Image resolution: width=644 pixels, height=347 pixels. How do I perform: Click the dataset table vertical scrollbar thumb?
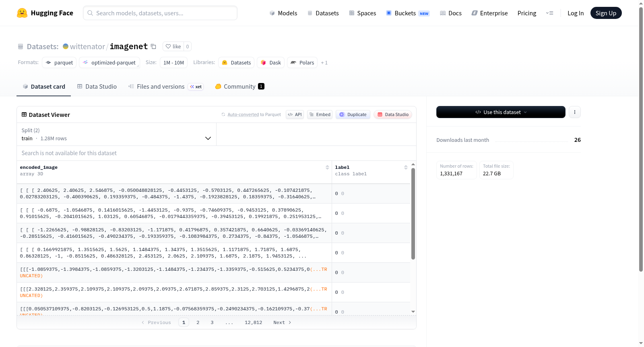pyautogui.click(x=413, y=214)
